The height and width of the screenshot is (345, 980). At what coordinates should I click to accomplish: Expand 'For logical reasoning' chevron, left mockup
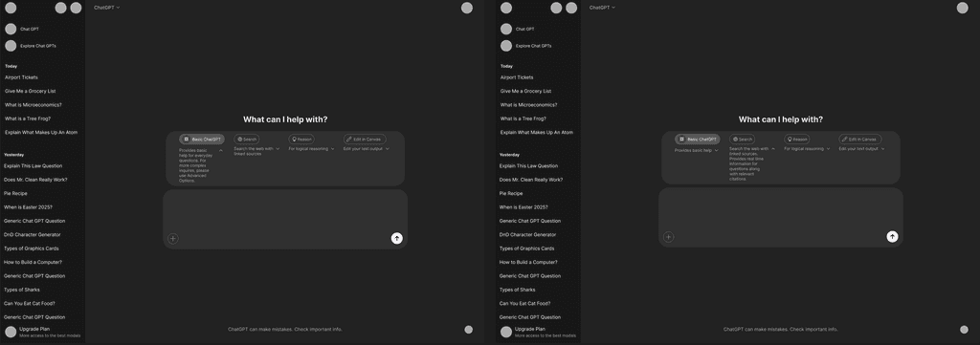point(332,149)
